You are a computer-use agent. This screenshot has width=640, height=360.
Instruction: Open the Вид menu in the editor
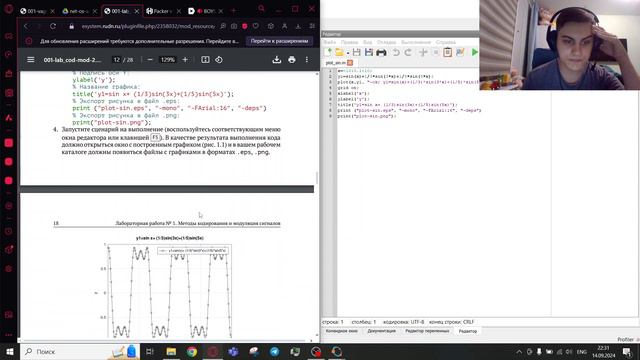point(367,42)
